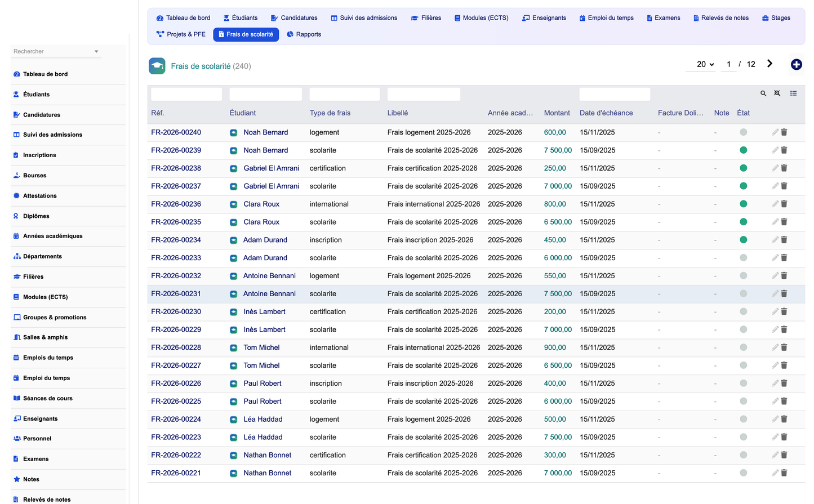
Task: Open Stages tab in top menu
Action: click(x=776, y=18)
